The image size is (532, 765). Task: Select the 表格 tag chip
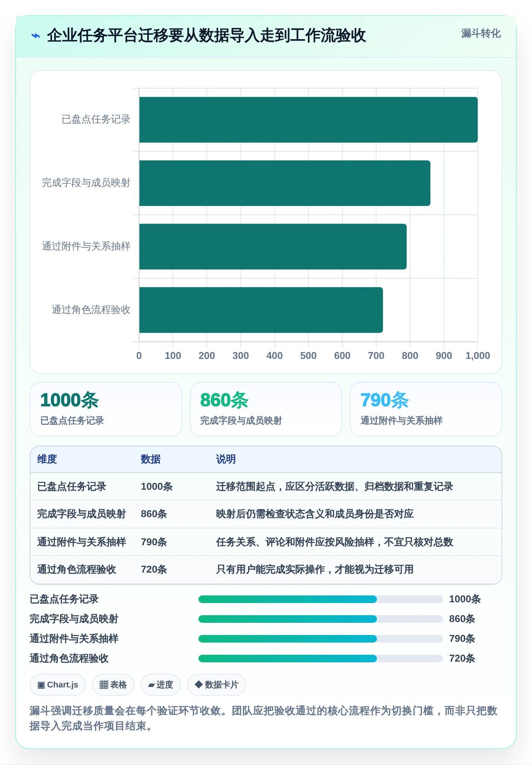[x=113, y=685]
